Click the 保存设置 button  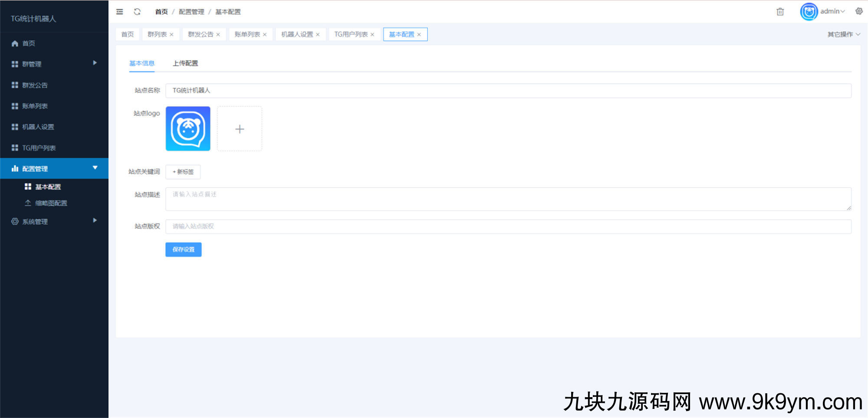coord(184,249)
